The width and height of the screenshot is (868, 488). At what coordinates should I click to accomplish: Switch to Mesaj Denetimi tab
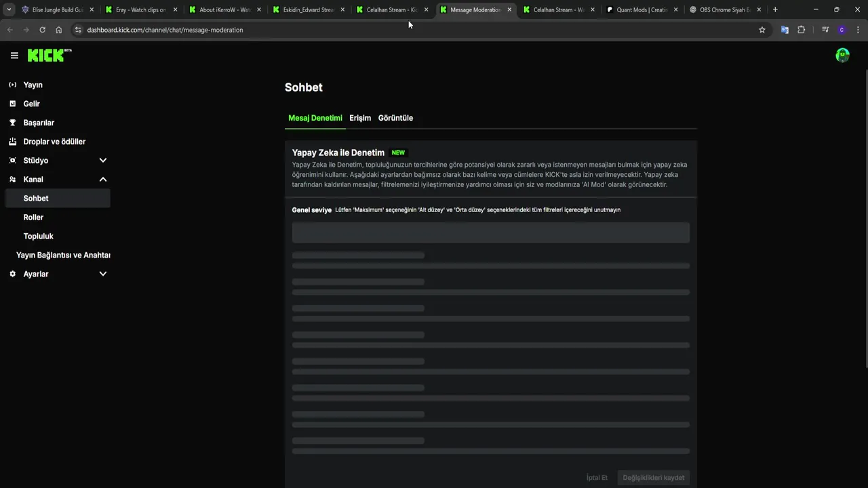[315, 118]
